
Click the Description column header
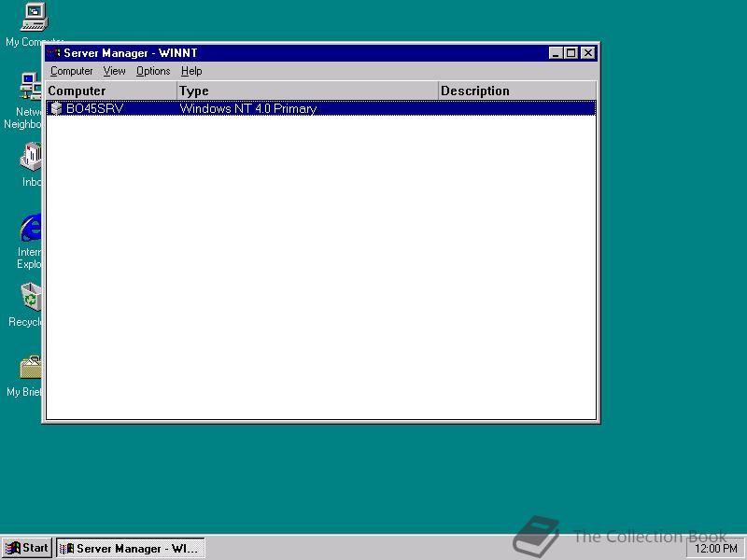517,91
